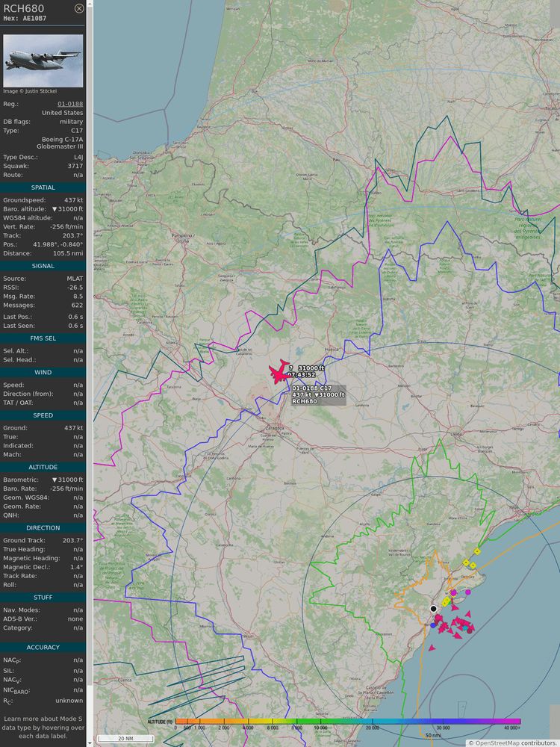Open the C-17 aircraft photo thumbnail
The image size is (560, 747).
pos(43,61)
